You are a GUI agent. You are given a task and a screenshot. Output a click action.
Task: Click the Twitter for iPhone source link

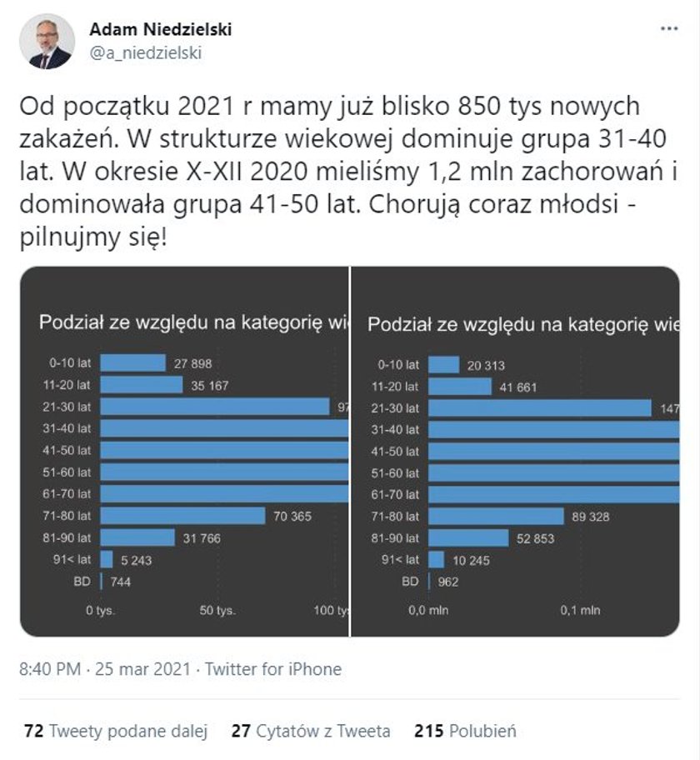pos(273,669)
